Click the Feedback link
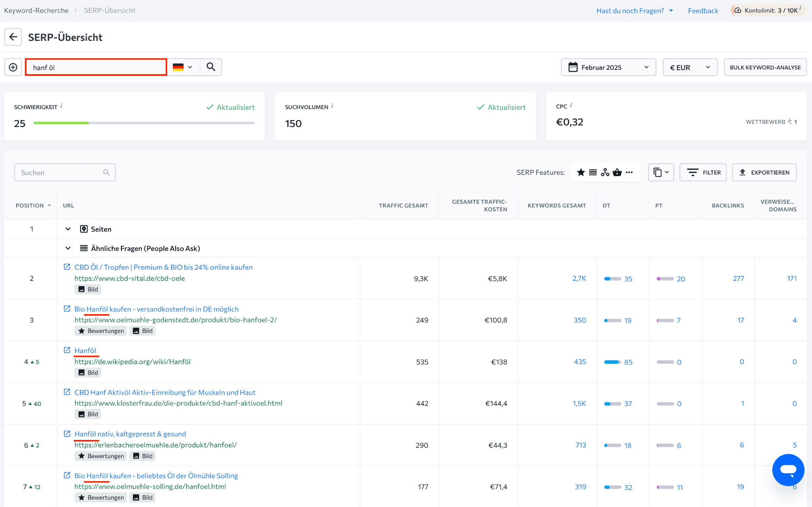Screen dimensions: 812x507 [703, 11]
